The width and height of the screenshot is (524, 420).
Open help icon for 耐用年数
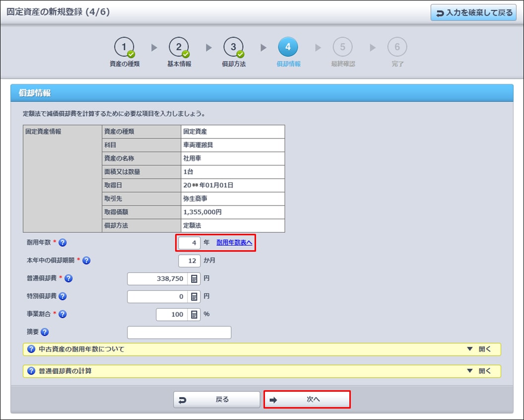click(x=63, y=243)
